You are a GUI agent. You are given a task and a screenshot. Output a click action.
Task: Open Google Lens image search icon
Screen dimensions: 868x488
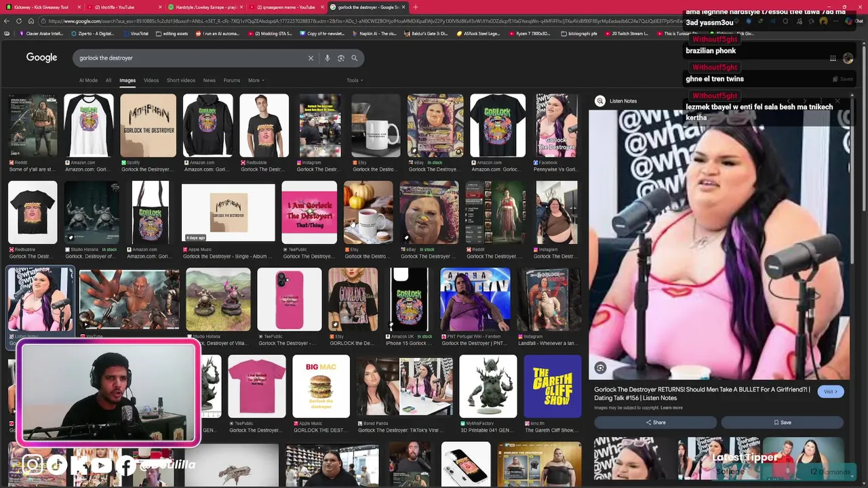click(341, 58)
